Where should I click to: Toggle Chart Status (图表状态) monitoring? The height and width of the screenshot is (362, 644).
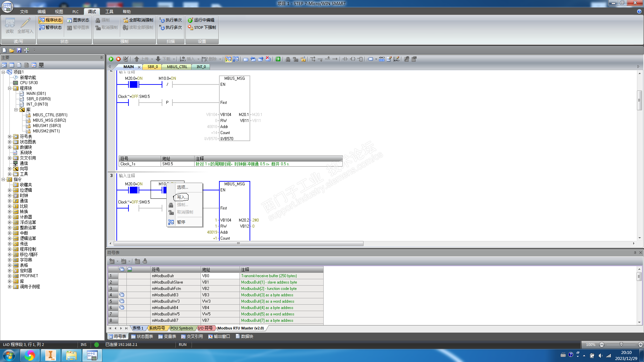78,20
